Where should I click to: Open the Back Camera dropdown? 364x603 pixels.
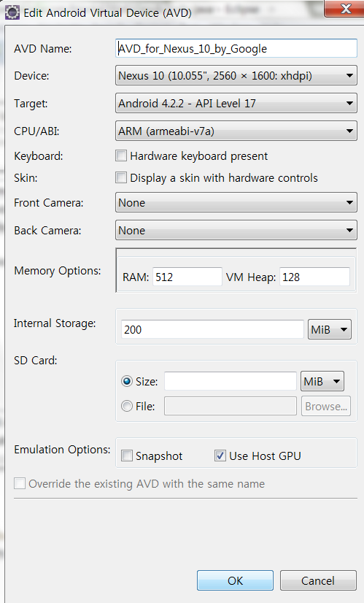coord(236,231)
